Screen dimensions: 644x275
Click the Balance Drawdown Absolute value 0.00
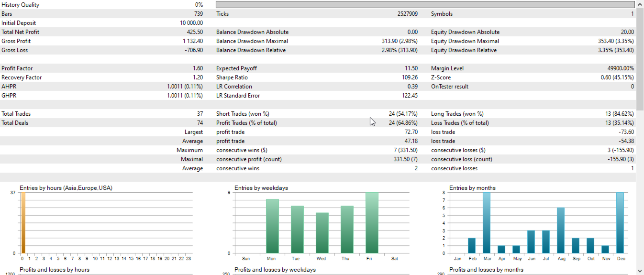(412, 32)
